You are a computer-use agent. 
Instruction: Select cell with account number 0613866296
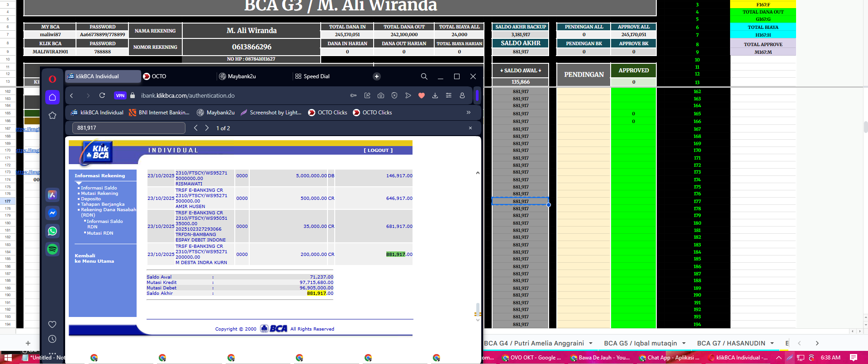click(x=251, y=47)
